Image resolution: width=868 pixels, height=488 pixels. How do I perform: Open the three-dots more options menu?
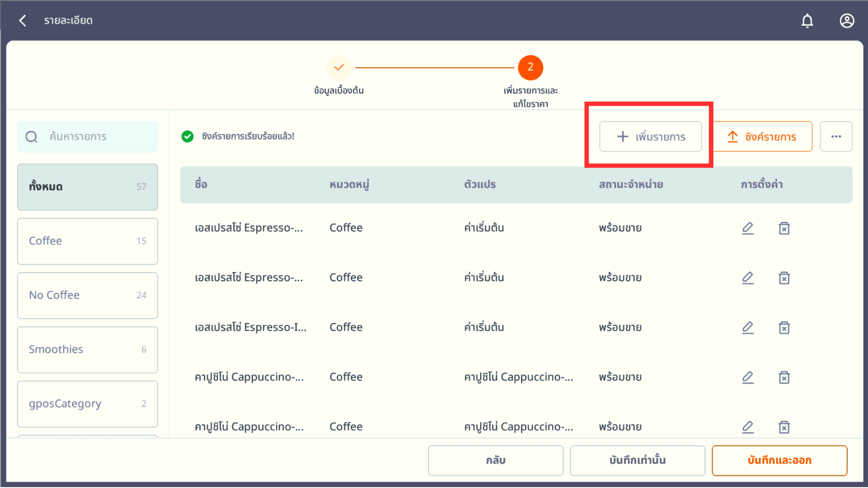pos(836,136)
